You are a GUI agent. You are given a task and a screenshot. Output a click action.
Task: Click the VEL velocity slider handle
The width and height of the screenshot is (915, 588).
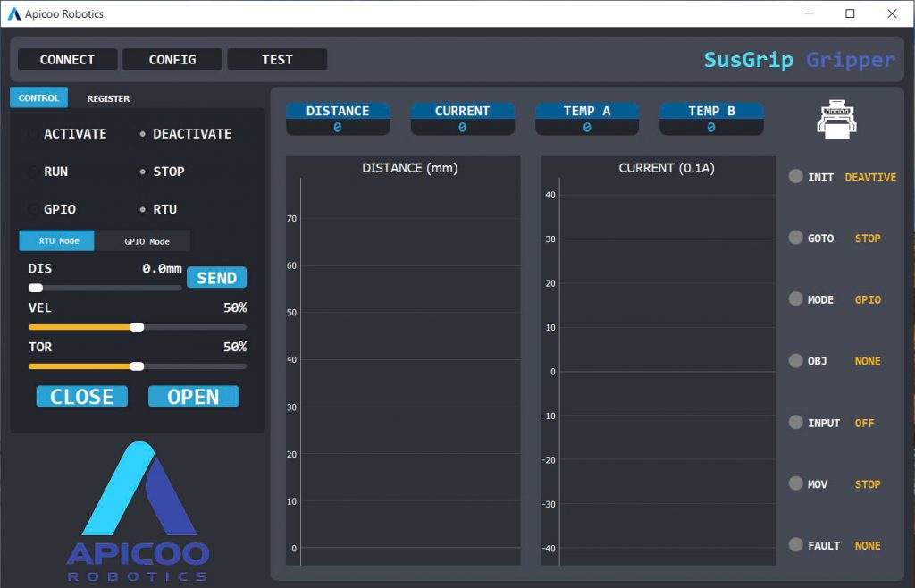tap(137, 327)
